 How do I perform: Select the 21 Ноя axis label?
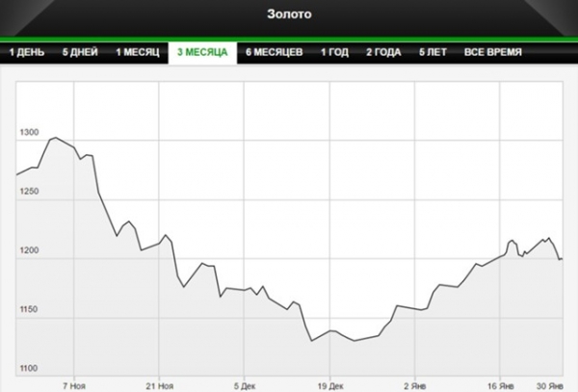[159, 380]
